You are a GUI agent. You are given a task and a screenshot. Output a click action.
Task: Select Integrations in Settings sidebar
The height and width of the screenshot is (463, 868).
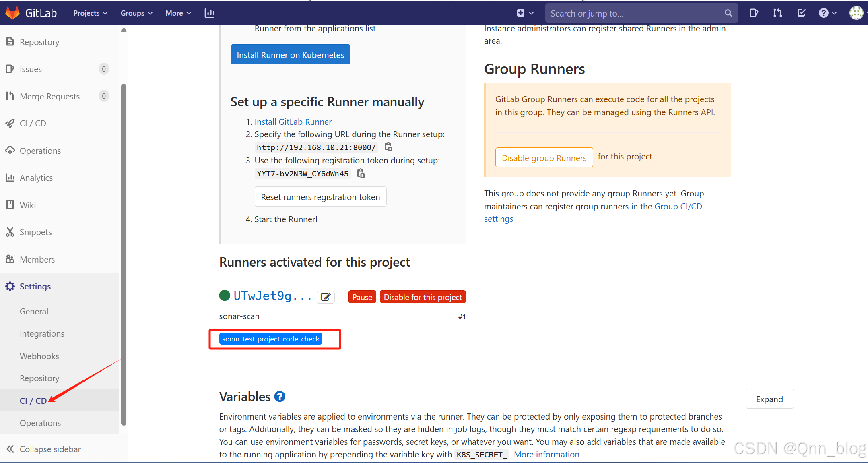point(42,333)
